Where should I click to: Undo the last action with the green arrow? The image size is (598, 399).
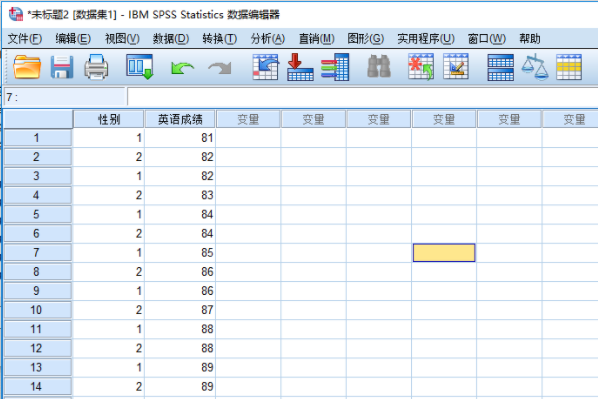pyautogui.click(x=182, y=68)
